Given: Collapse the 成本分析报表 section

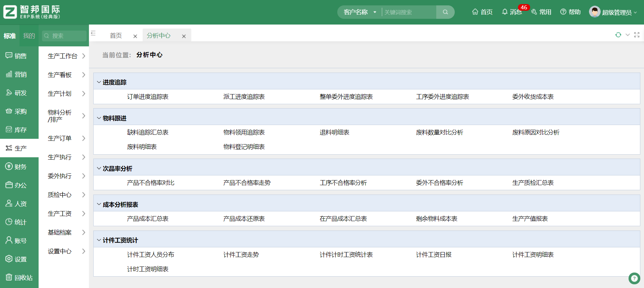Looking at the screenshot, I should 99,204.
